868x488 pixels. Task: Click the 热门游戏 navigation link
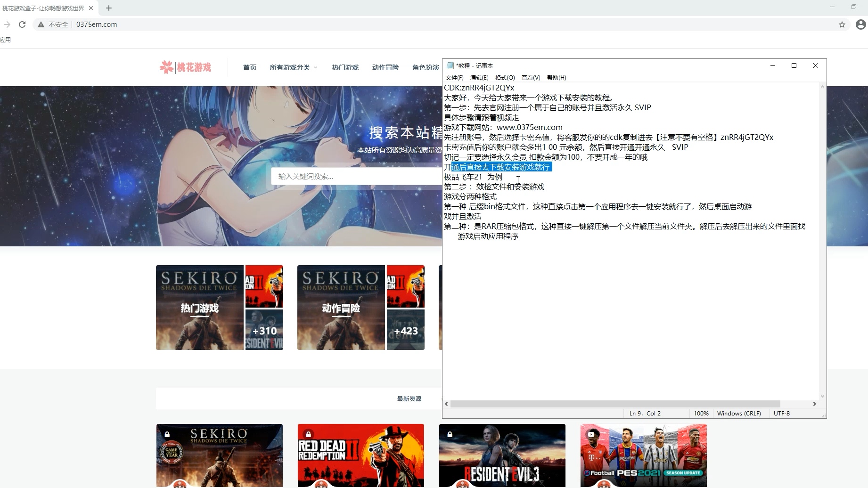(344, 67)
